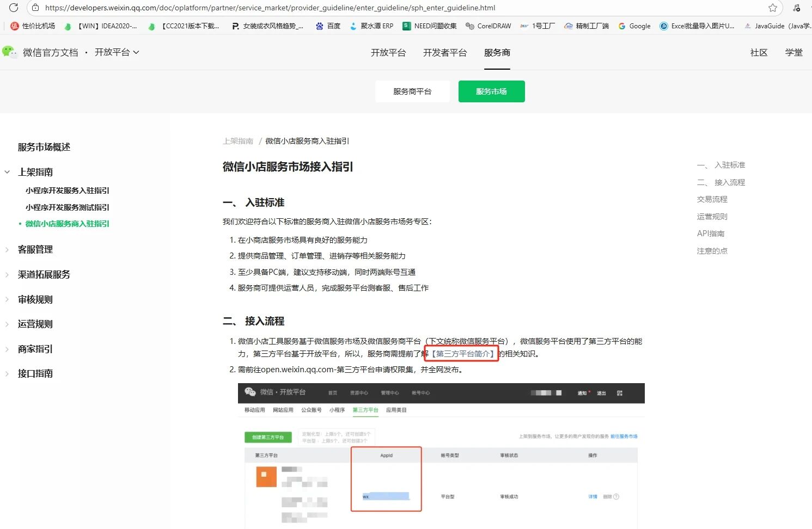
Task: Jump to 注意的点 in page outline
Action: (x=712, y=251)
